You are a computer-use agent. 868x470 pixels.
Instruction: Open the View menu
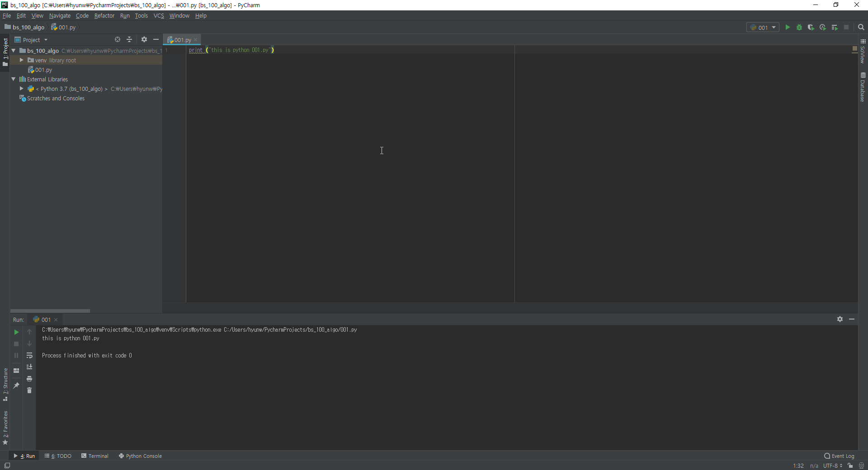[x=38, y=16]
